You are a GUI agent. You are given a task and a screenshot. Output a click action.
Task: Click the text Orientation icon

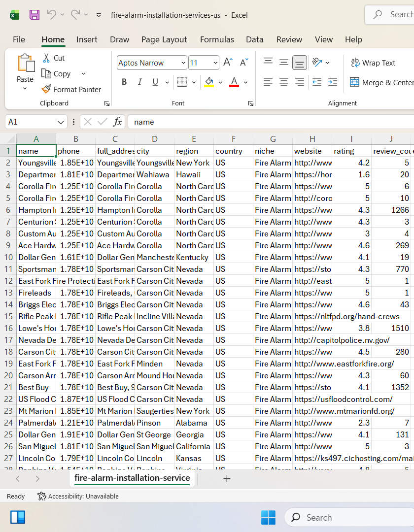[317, 62]
